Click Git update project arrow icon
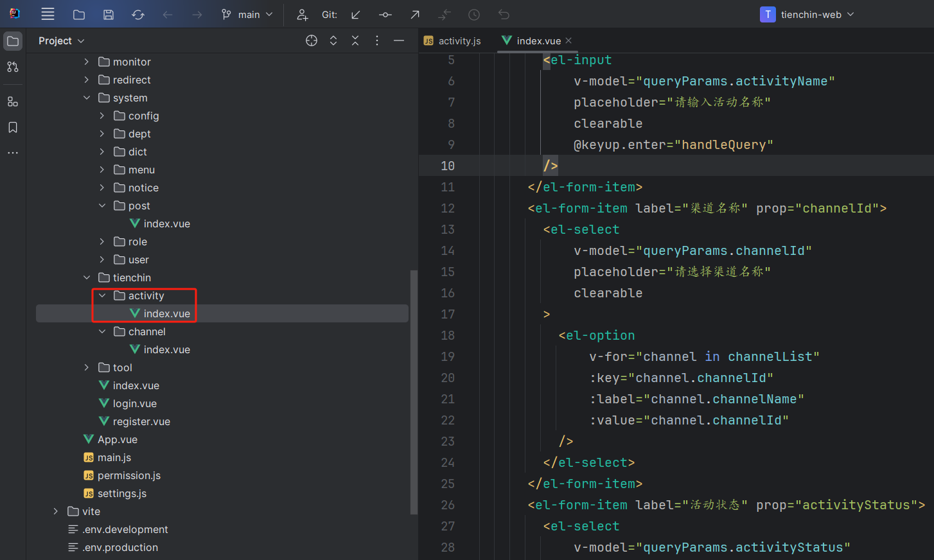934x560 pixels. tap(356, 14)
